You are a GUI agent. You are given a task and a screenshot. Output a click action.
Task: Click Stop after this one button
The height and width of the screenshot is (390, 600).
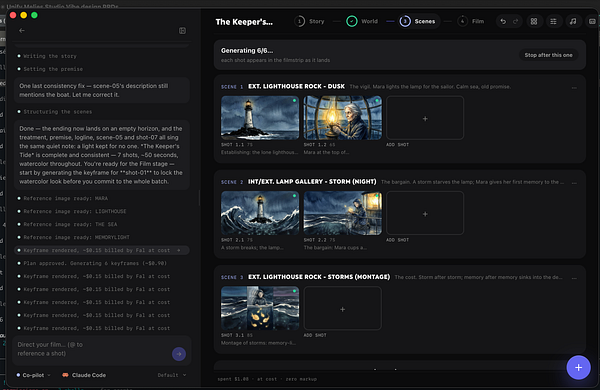pos(548,55)
